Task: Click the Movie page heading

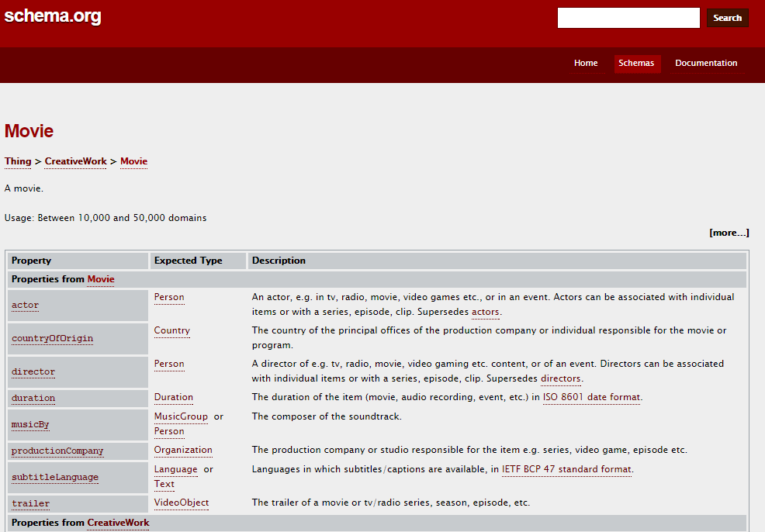Action: 29,131
